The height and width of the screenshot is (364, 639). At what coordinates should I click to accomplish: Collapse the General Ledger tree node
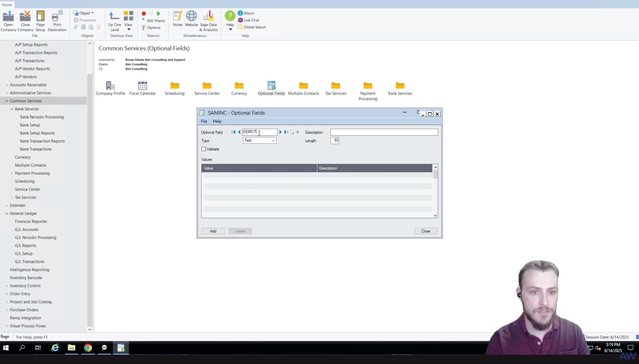coord(7,213)
